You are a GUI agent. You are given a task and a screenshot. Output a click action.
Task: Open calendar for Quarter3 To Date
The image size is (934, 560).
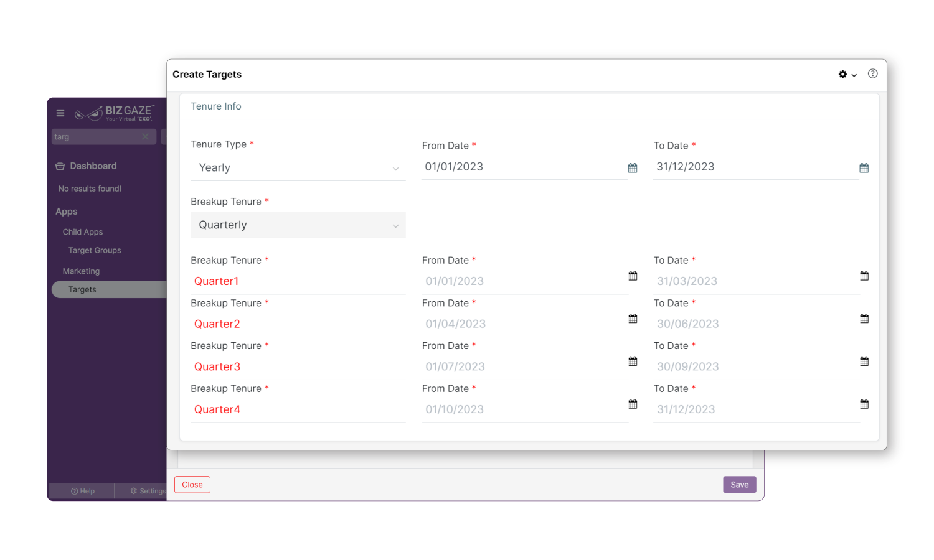(864, 362)
